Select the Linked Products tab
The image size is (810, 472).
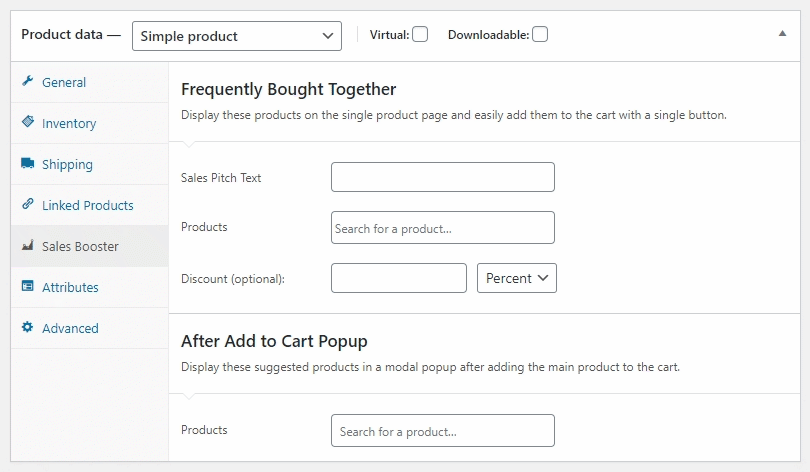coord(89,205)
